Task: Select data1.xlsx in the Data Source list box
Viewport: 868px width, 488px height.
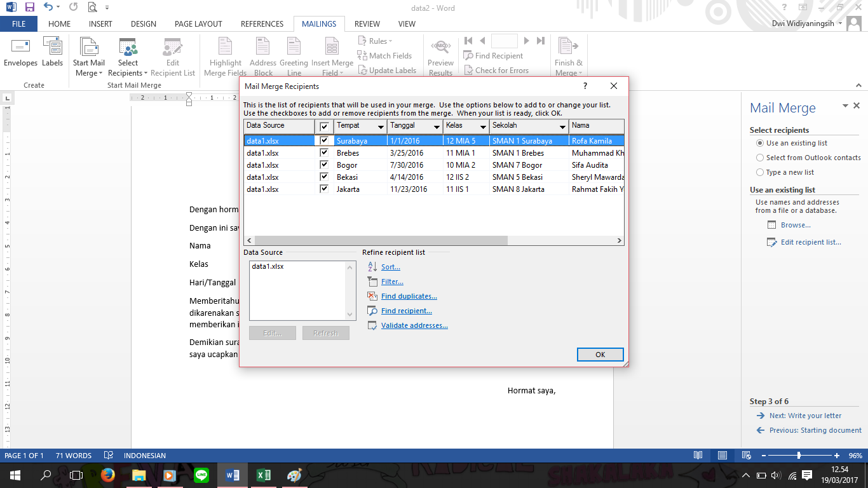Action: (x=268, y=266)
